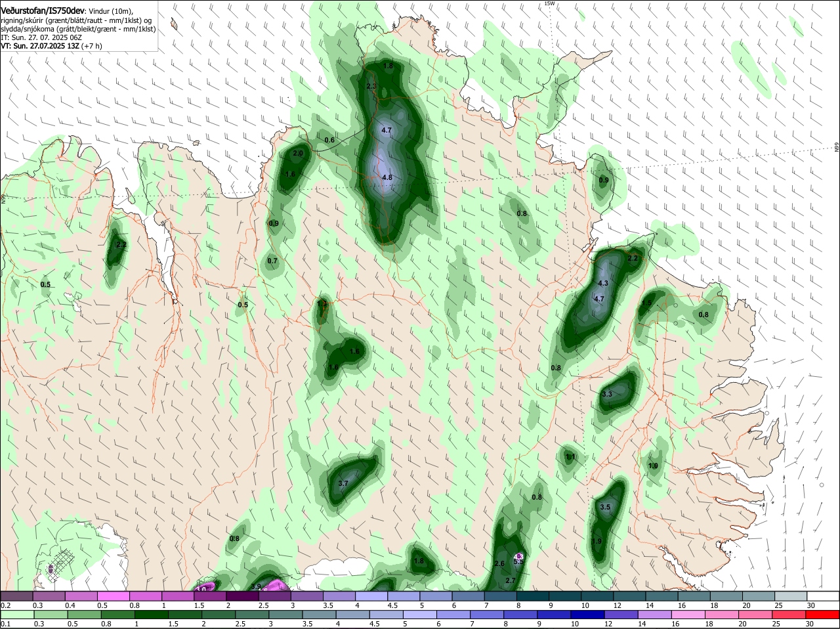Click the top-row legend swatch labeled 6
The height and width of the screenshot is (629, 840).
[x=468, y=596]
